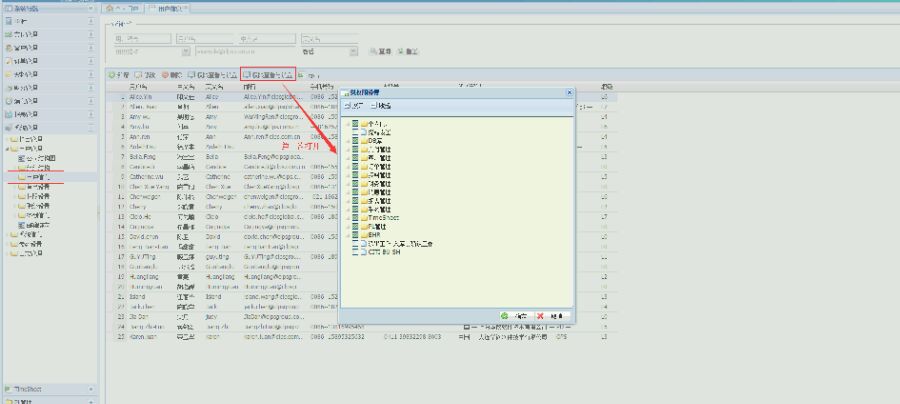The width and height of the screenshot is (900, 404).
Task: Click the magnifier search icon in the query form
Action: click(373, 52)
